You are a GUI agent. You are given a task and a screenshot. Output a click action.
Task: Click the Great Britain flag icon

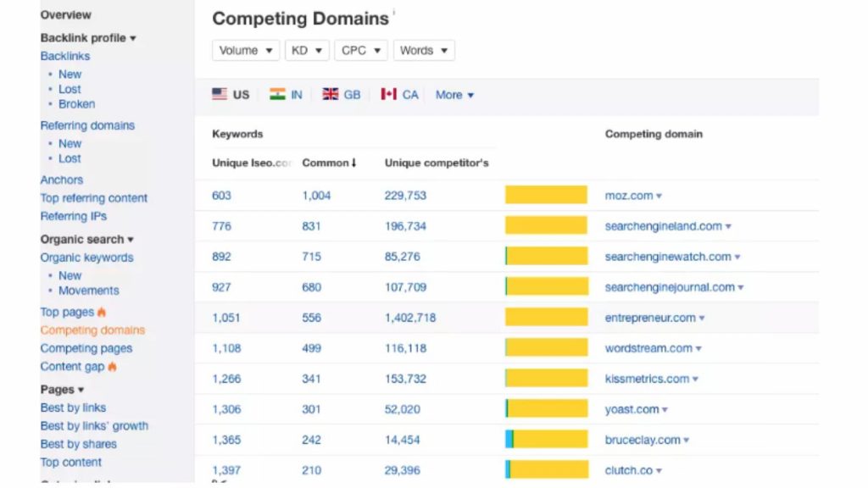(x=331, y=94)
